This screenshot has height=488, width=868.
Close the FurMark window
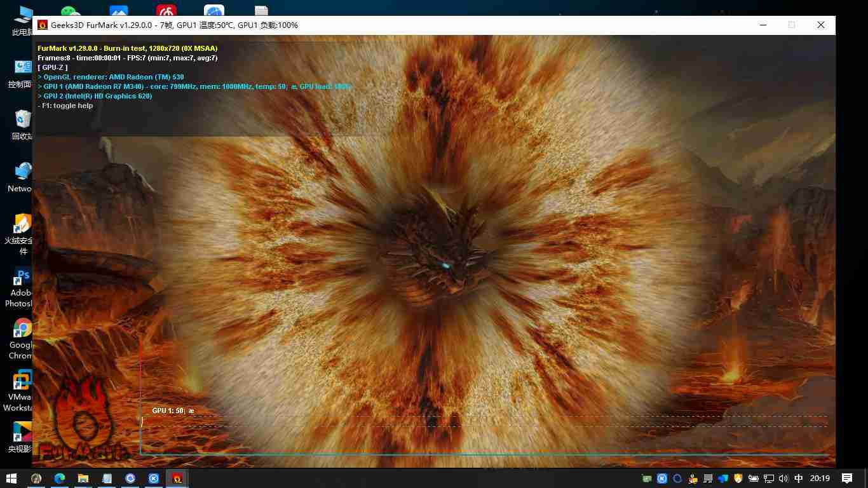[x=820, y=25]
